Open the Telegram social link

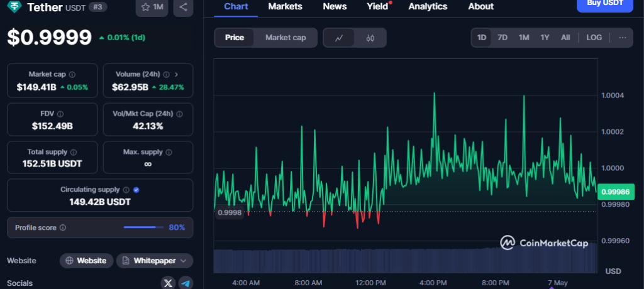(x=186, y=283)
